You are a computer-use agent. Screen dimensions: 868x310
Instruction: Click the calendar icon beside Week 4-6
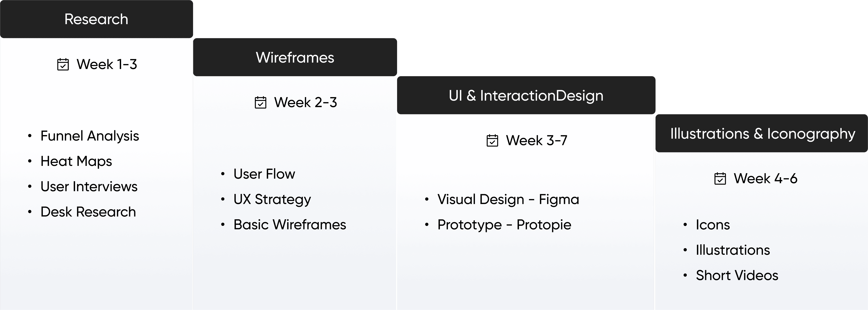(x=720, y=179)
